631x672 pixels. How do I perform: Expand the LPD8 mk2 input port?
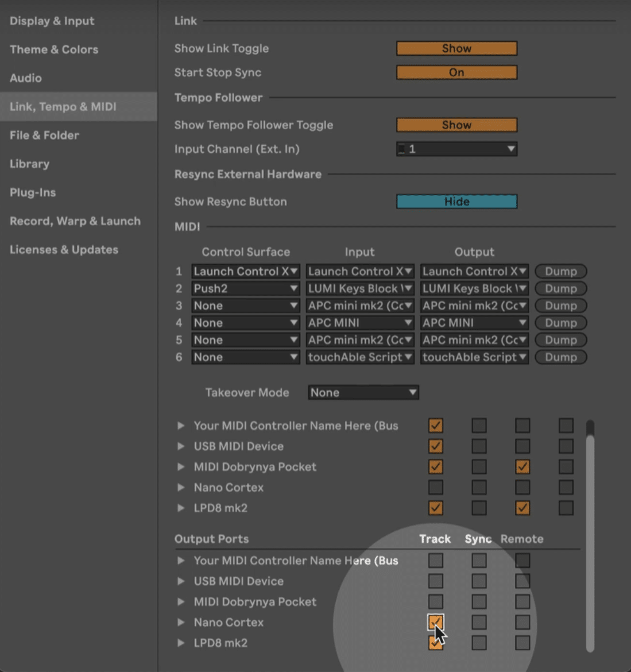[x=181, y=508]
